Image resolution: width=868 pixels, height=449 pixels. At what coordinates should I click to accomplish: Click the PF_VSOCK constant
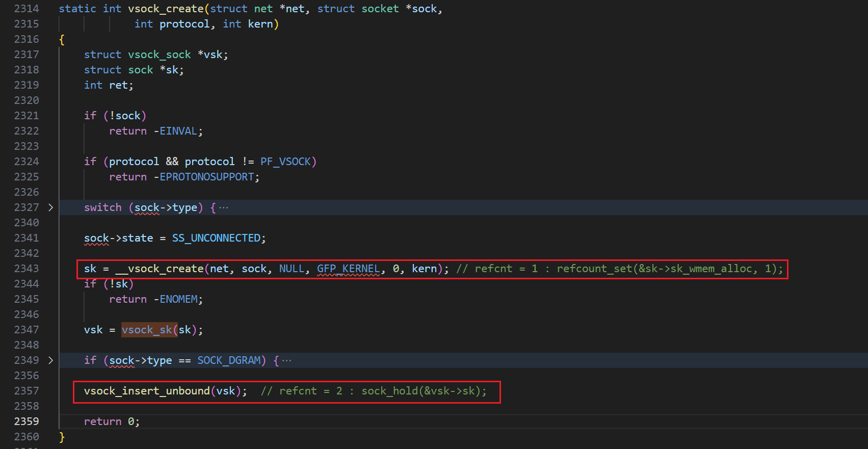[x=285, y=162]
